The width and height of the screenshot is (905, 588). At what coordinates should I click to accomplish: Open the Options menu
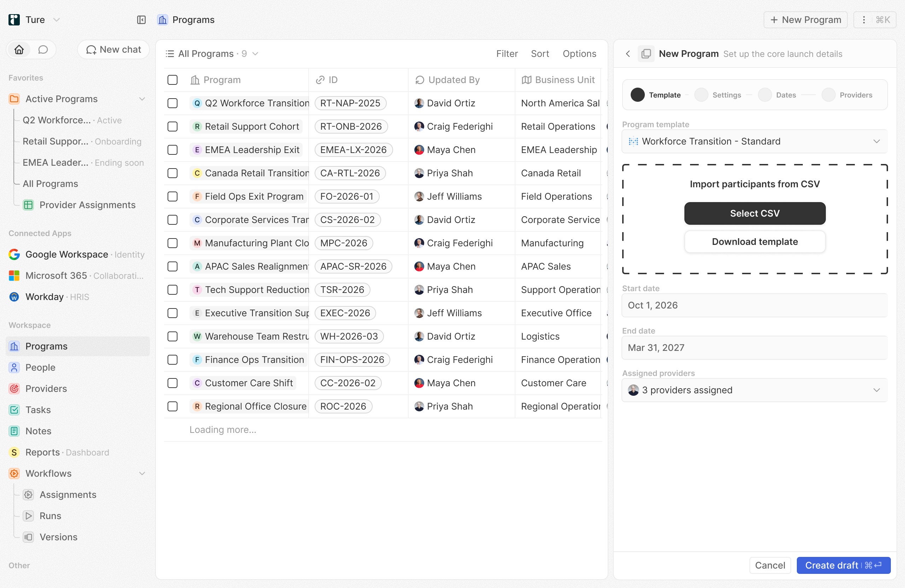coord(579,54)
